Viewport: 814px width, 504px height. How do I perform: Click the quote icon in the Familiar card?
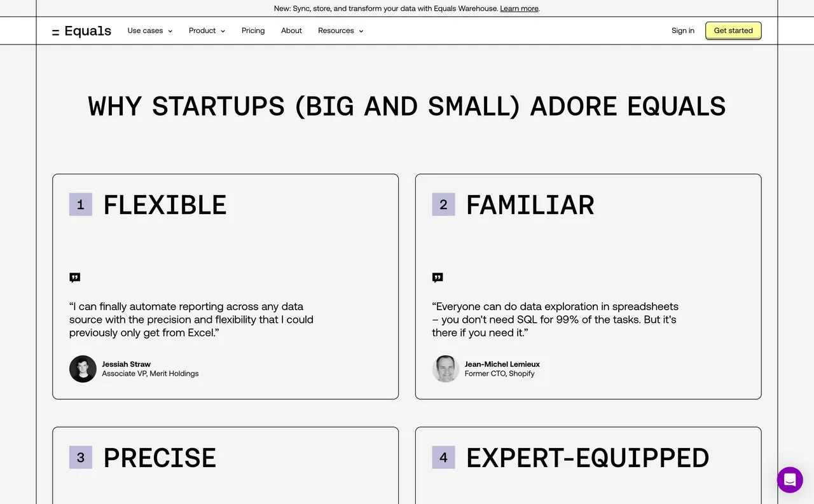tap(437, 277)
